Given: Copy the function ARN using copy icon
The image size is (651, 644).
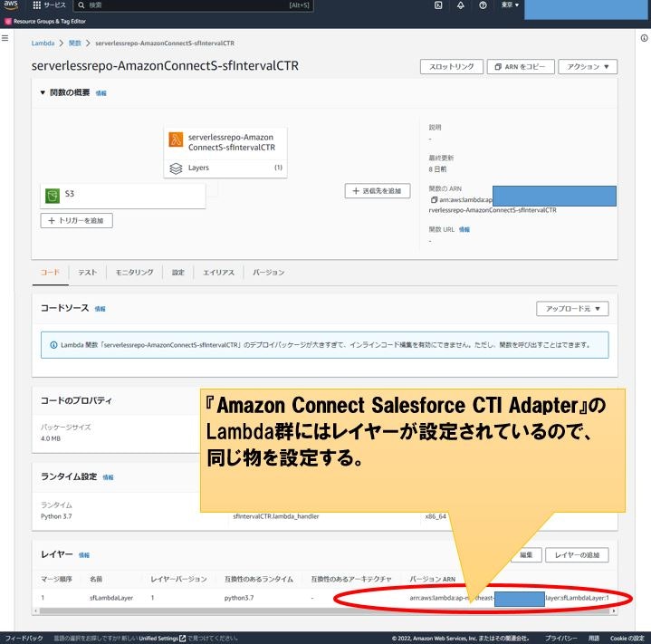Looking at the screenshot, I should 435,199.
